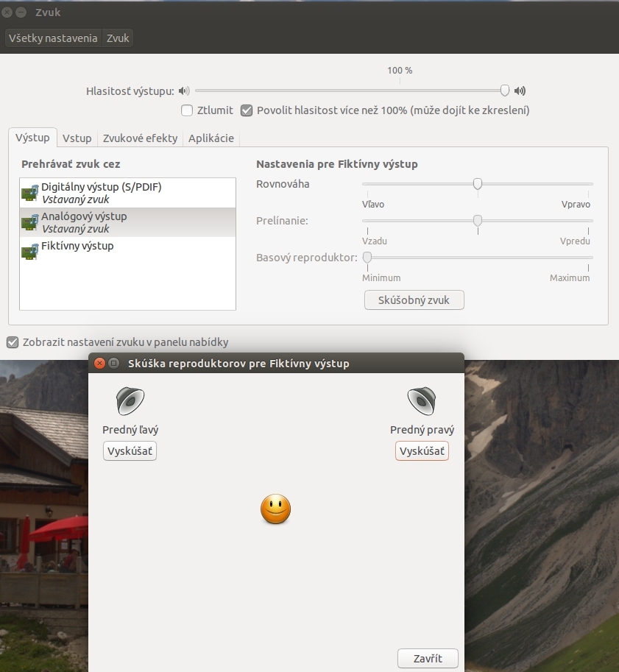
Task: Close the Skúška reproduktorov dialog with red button
Action: [x=99, y=364]
